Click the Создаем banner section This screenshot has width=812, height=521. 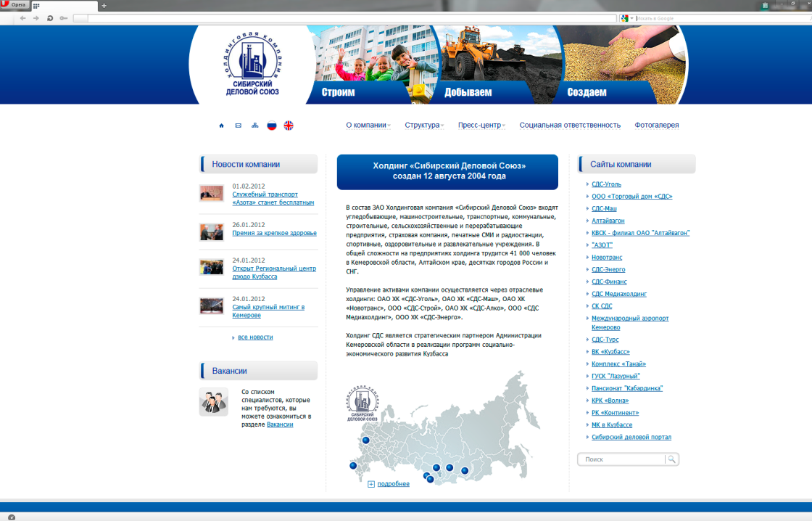click(x=621, y=65)
